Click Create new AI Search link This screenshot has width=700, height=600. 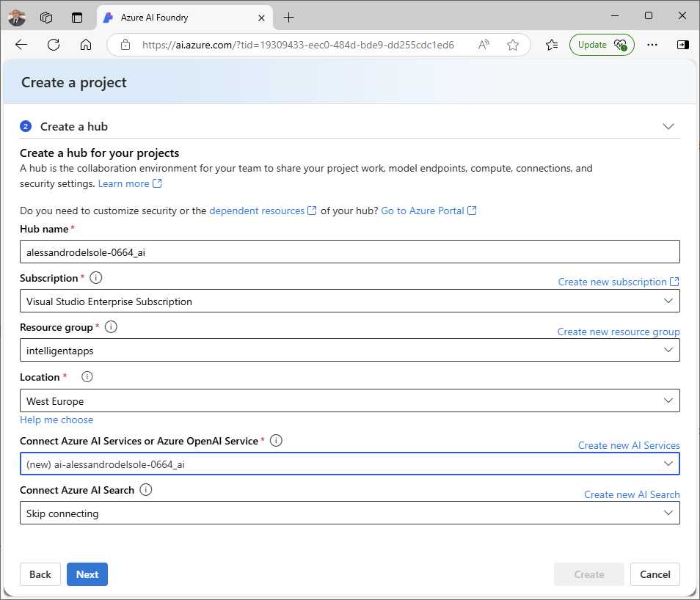pos(632,494)
